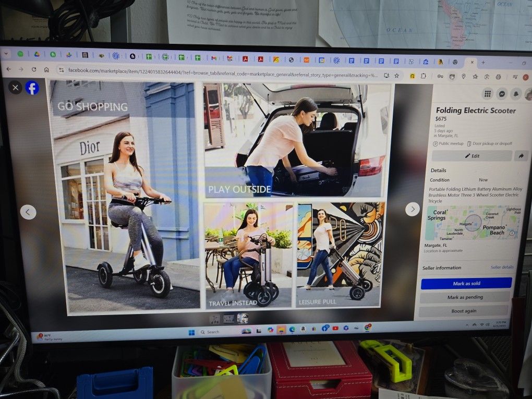Click Boost again for the listing
The width and height of the screenshot is (532, 399).
(x=464, y=311)
